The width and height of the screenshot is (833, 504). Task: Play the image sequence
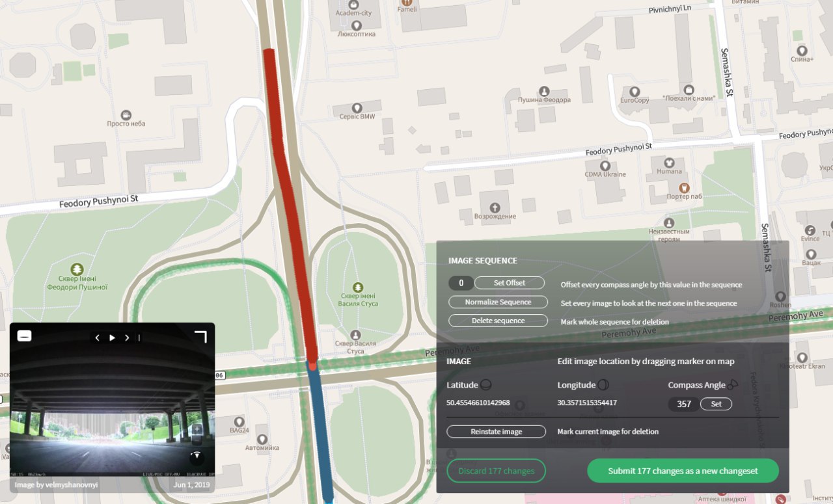(x=112, y=338)
